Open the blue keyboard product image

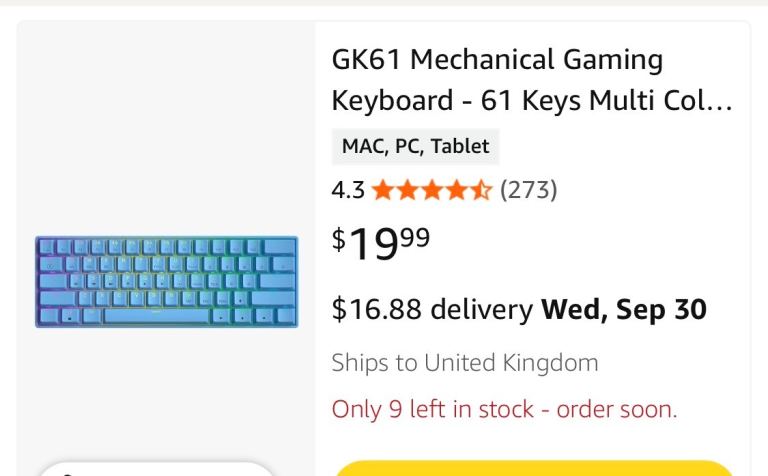point(167,282)
